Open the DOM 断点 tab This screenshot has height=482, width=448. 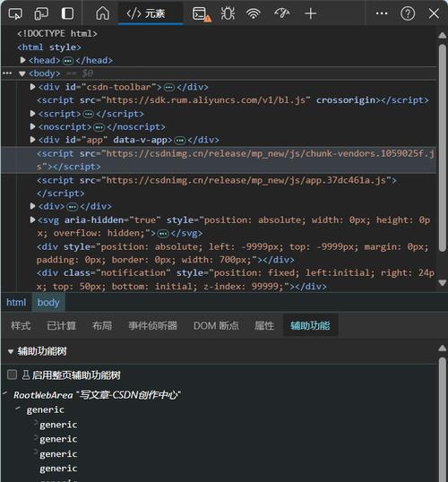click(216, 325)
